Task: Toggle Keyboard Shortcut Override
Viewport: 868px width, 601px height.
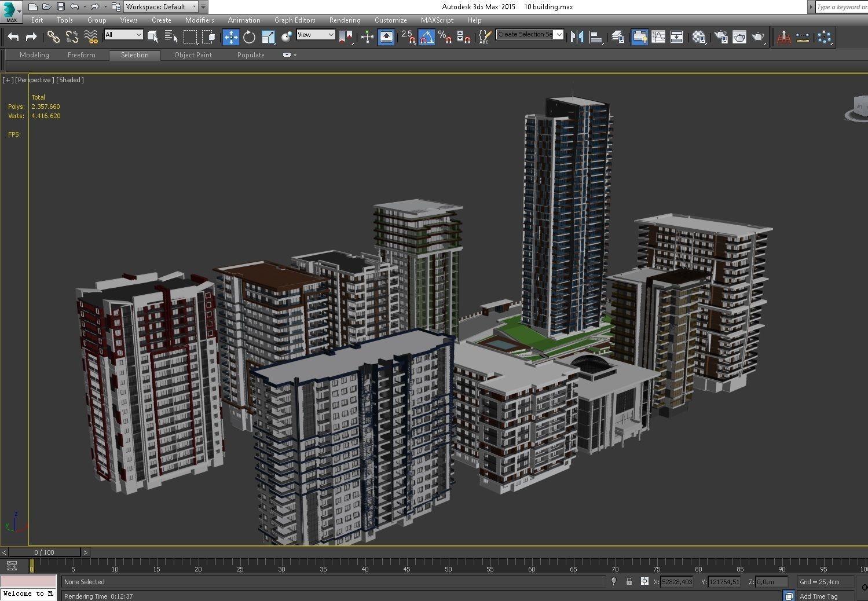Action: point(386,37)
